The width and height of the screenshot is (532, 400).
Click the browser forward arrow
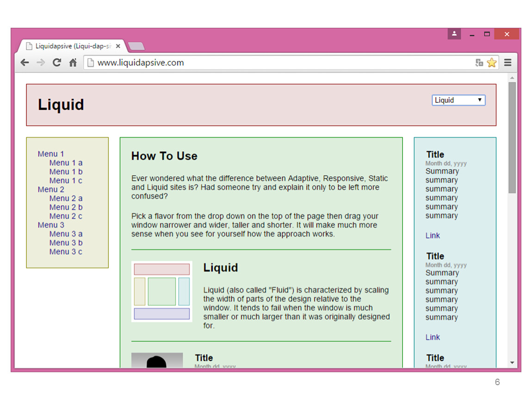41,63
